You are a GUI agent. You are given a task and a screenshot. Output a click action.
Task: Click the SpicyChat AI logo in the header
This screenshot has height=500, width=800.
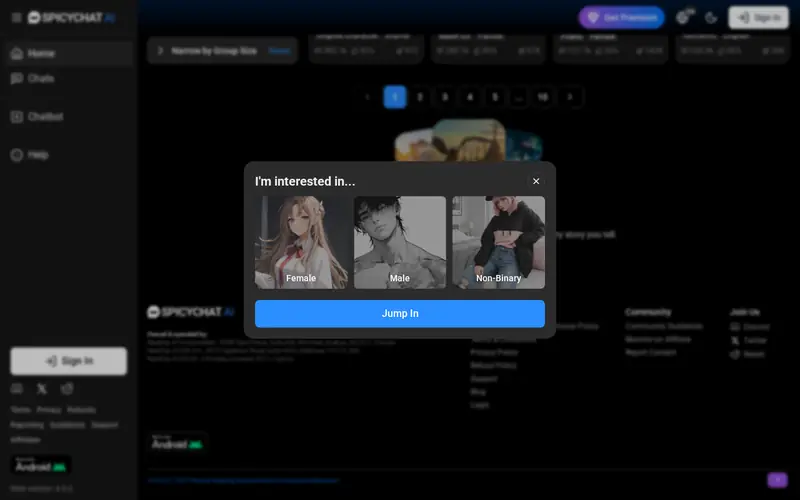[71, 18]
